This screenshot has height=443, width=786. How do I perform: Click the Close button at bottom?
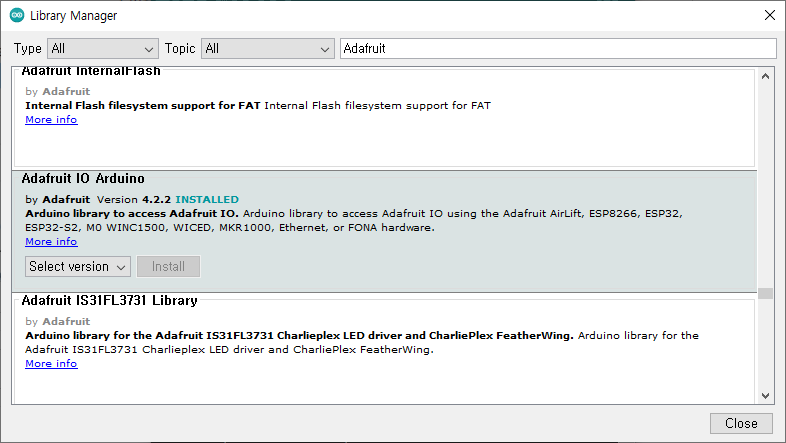741,423
